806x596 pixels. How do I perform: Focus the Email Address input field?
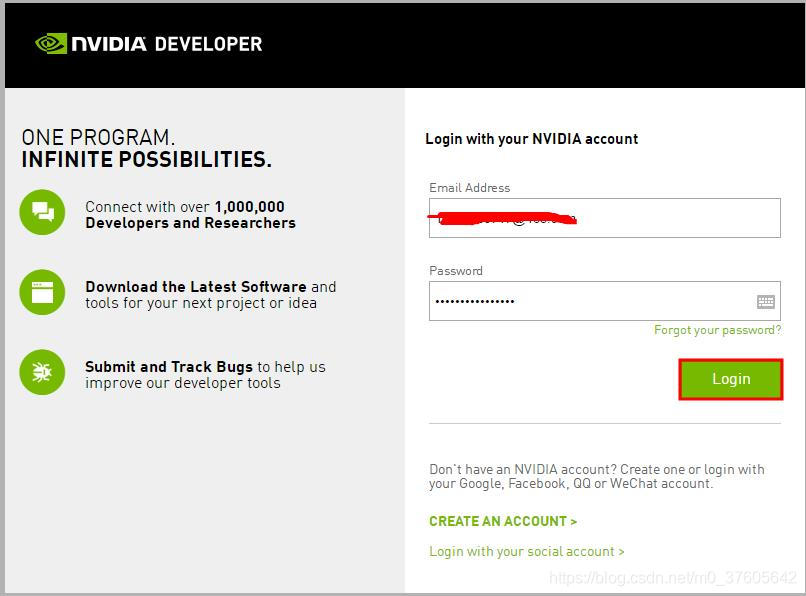(604, 218)
